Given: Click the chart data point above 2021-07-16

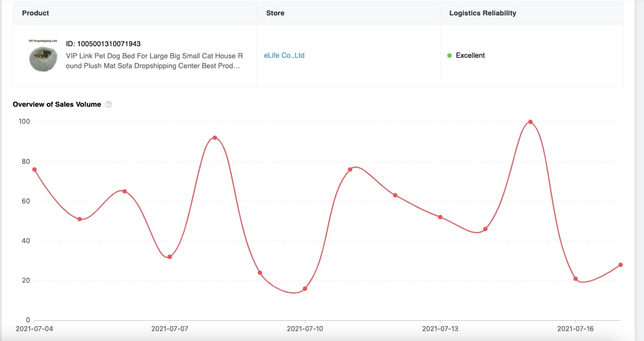Looking at the screenshot, I should 575,279.
